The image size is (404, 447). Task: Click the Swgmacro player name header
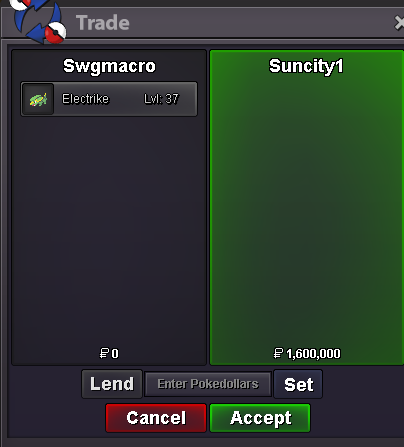(109, 66)
